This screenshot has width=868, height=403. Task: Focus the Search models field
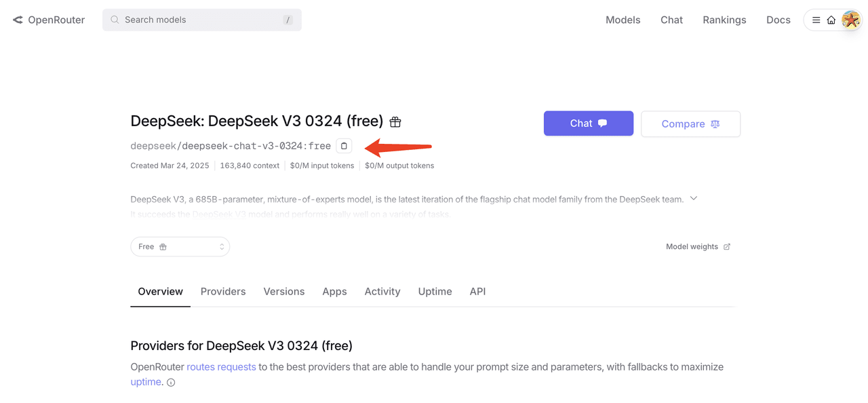pyautogui.click(x=202, y=20)
